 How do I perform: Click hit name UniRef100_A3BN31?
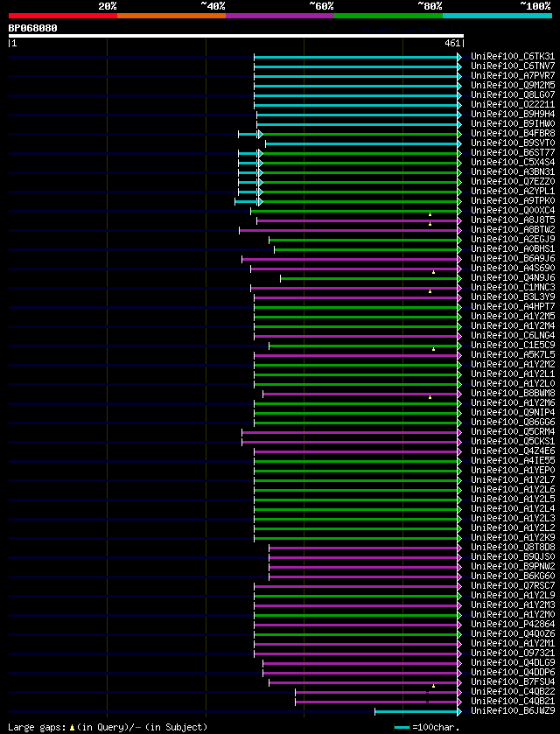pos(513,171)
